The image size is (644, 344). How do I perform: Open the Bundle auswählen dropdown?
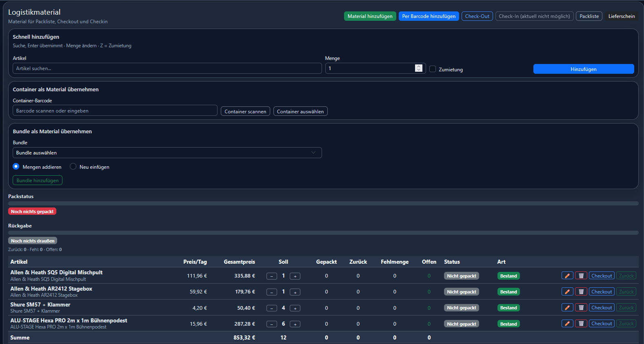coord(167,152)
